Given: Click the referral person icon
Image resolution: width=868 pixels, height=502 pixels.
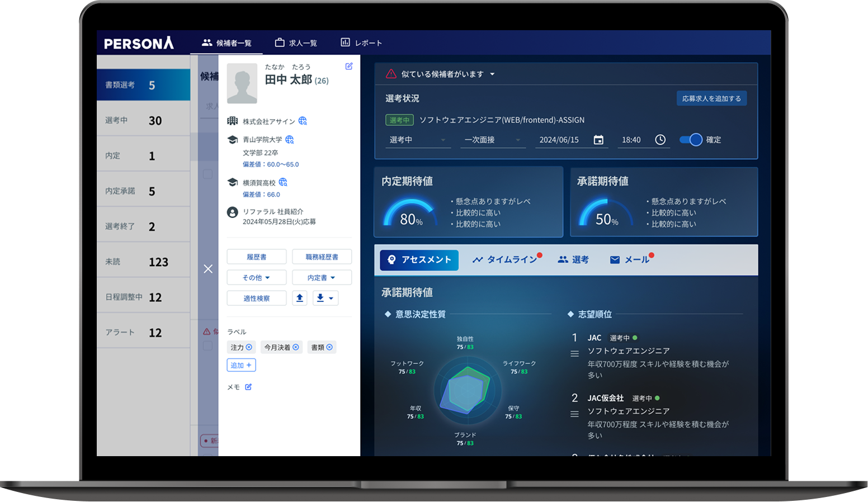Looking at the screenshot, I should coord(233,212).
